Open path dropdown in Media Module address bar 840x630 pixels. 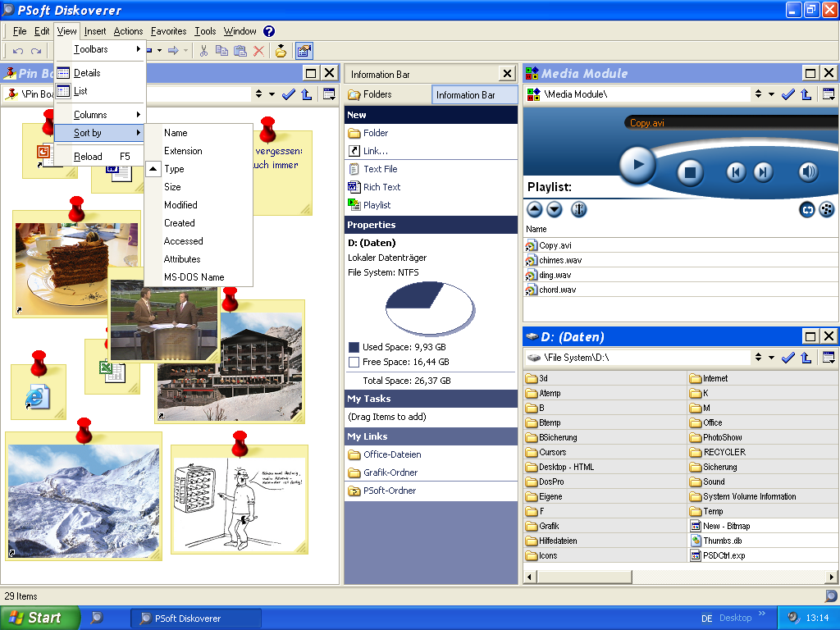point(758,94)
